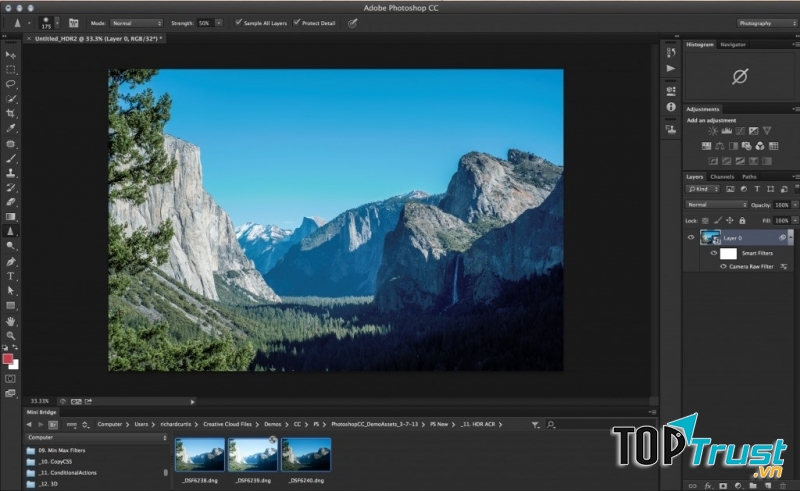Toggle Sample All Layers checkbox
800x491 pixels.
click(238, 22)
